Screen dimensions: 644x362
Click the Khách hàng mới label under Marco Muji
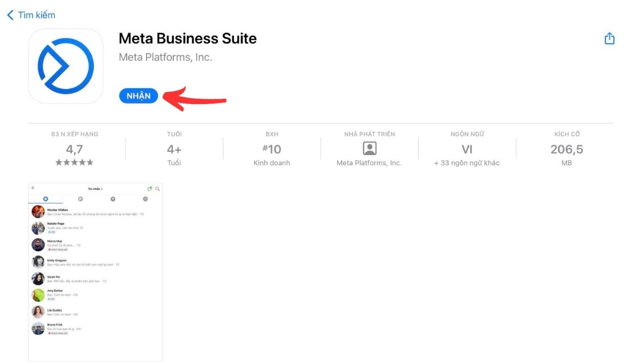[58, 250]
